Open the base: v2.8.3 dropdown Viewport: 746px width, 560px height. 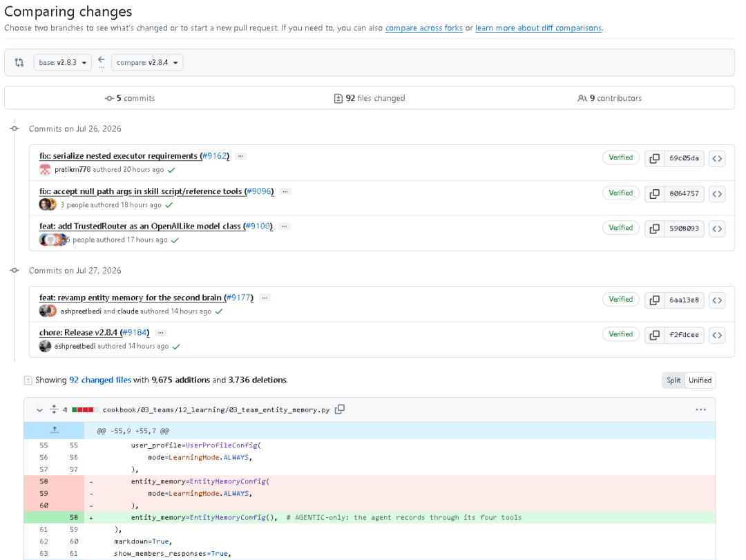coord(62,62)
